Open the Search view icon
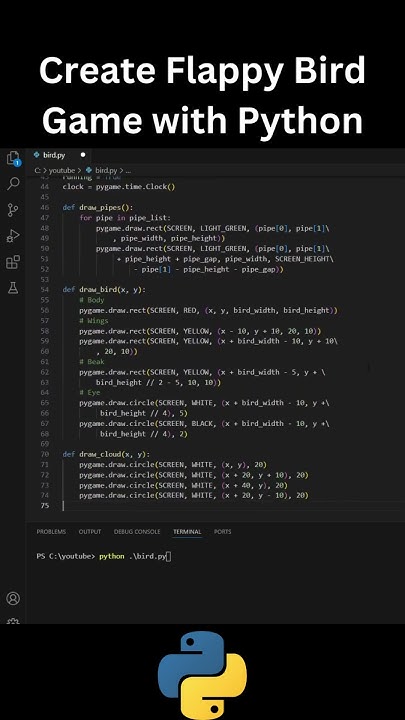 (13, 184)
